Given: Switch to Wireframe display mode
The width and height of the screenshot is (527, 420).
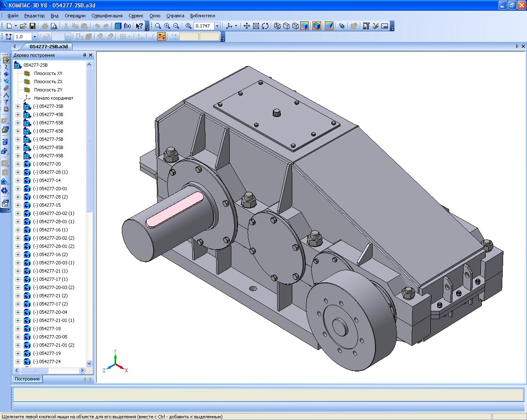Looking at the screenshot, I should pos(277,26).
